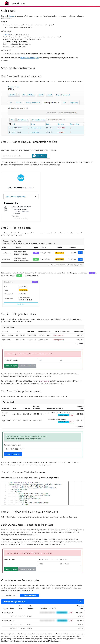Click the batch2sepa logo icon
The image size is (100, 644).
point(7,3)
